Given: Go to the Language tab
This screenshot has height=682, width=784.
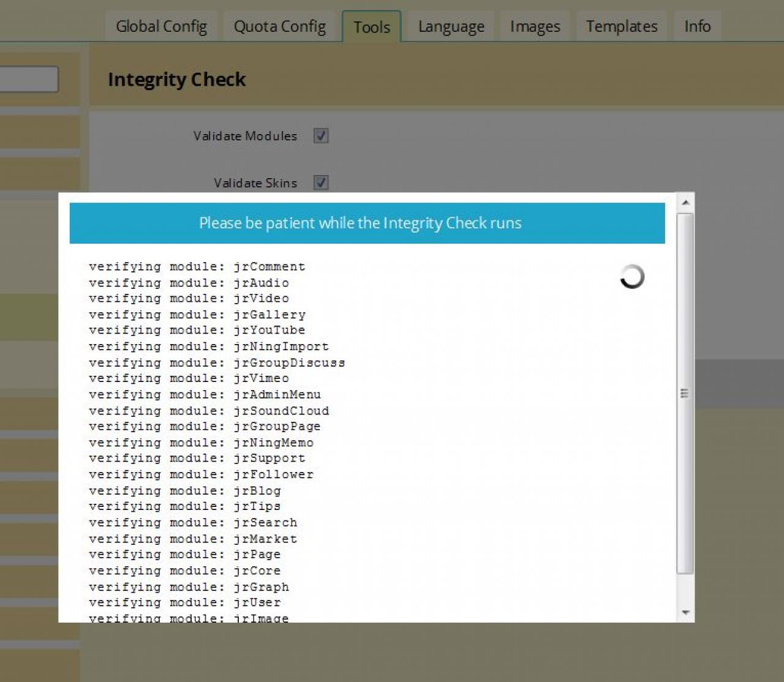Looking at the screenshot, I should (451, 26).
